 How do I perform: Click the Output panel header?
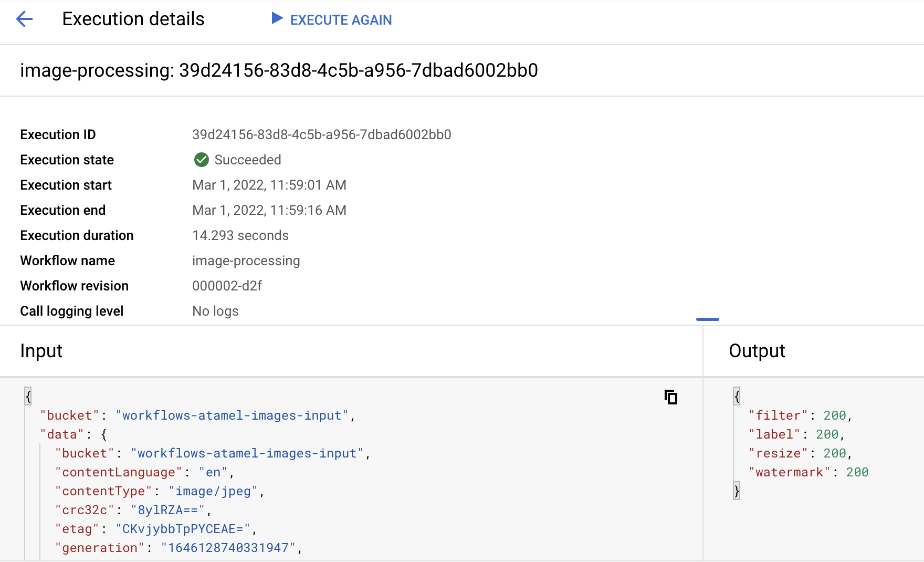(757, 351)
